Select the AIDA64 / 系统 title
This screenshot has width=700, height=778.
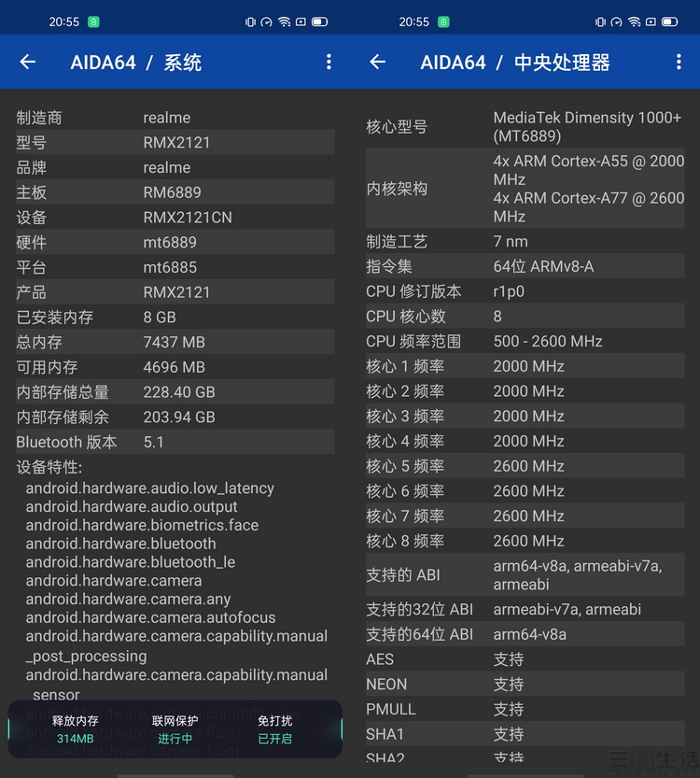136,63
